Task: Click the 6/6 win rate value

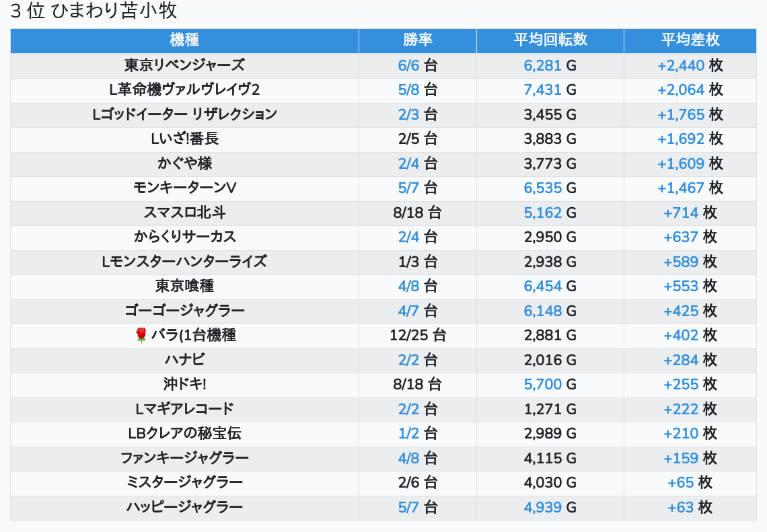Action: (x=408, y=65)
